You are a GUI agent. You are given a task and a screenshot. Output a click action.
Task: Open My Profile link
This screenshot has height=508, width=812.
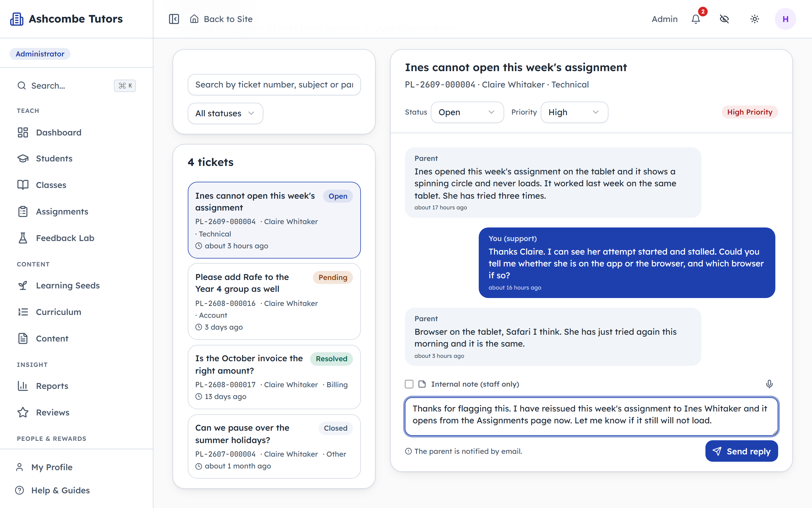tap(76, 467)
